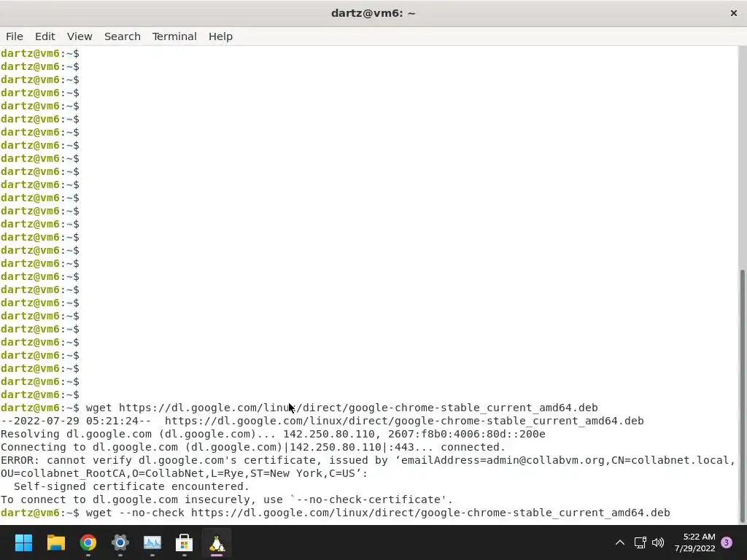Click the line starting 'Connecting to dl.google.com'
Image resolution: width=747 pixels, height=560 pixels.
pos(252,447)
